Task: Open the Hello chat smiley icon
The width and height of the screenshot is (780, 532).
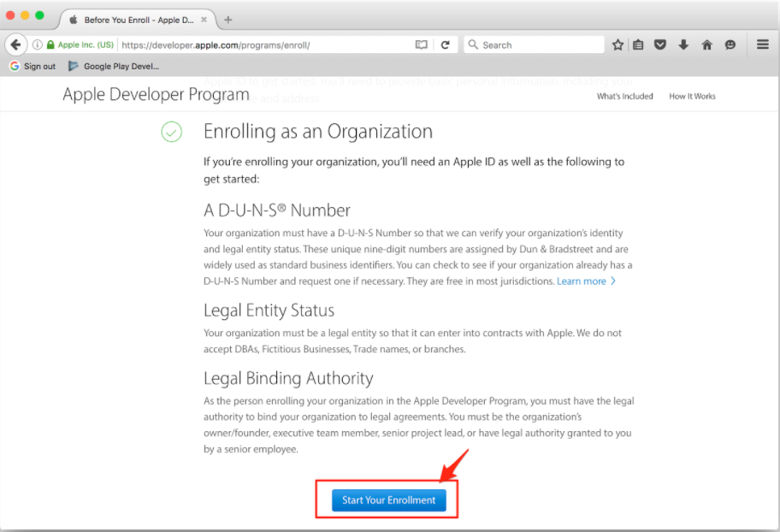Action: [730, 44]
